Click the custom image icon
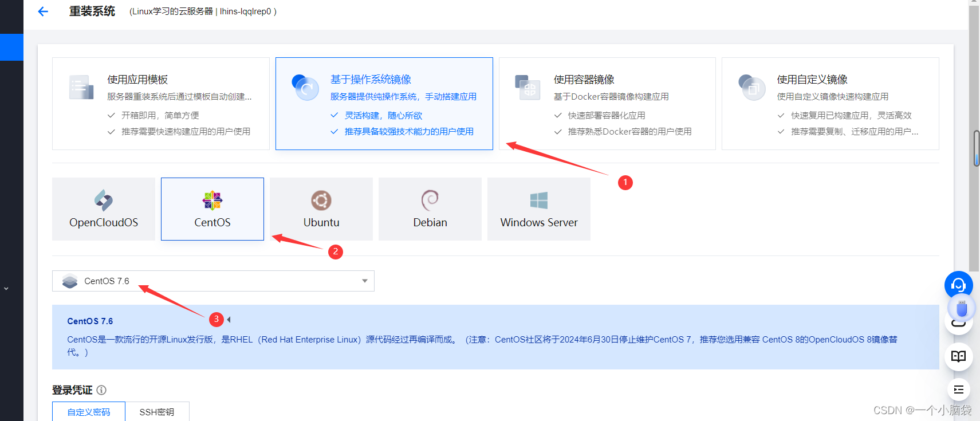This screenshot has width=980, height=421. coord(751,88)
